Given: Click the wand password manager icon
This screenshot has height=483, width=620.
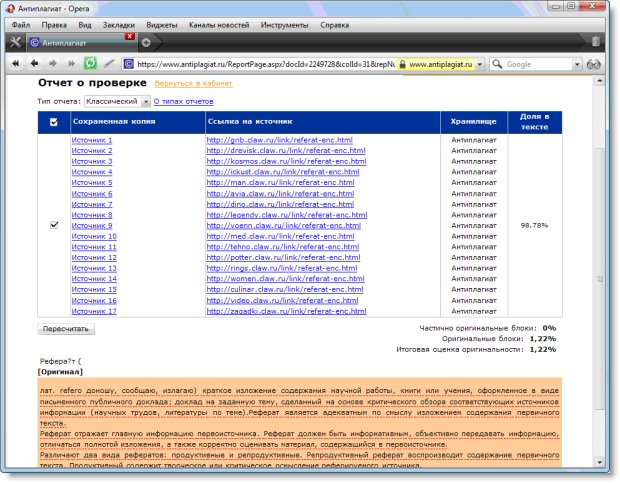Looking at the screenshot, I should (x=109, y=63).
